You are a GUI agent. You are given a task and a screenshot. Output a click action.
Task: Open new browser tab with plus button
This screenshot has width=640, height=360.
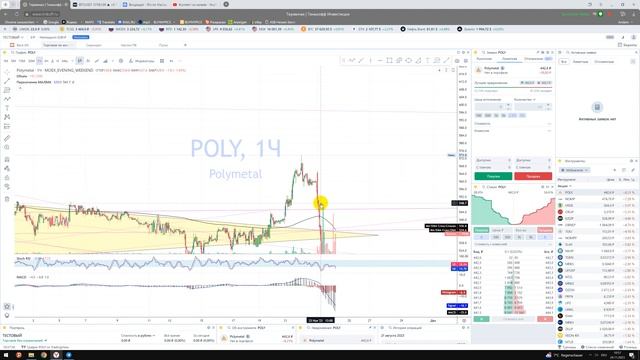coord(226,4)
